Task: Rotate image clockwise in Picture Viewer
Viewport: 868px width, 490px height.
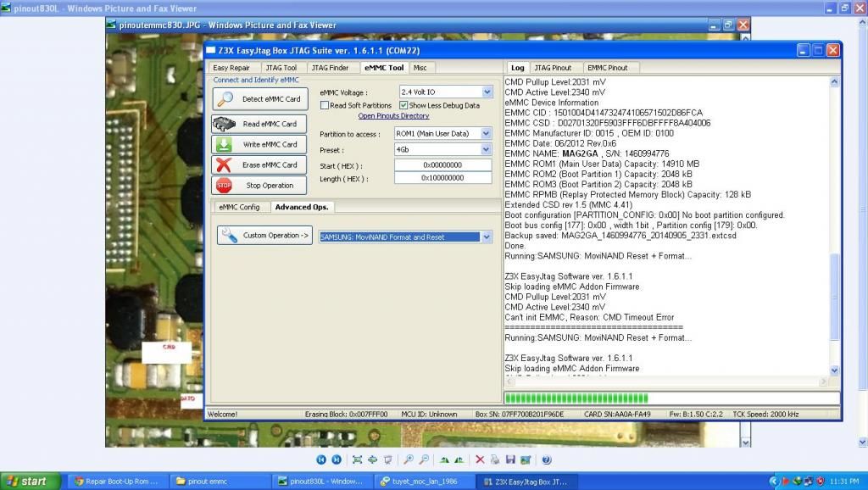Action: pos(444,459)
